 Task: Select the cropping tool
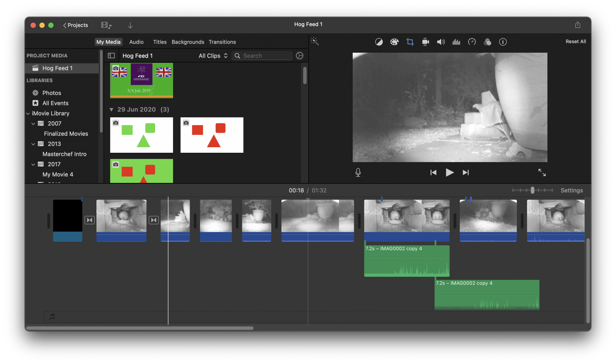tap(410, 42)
